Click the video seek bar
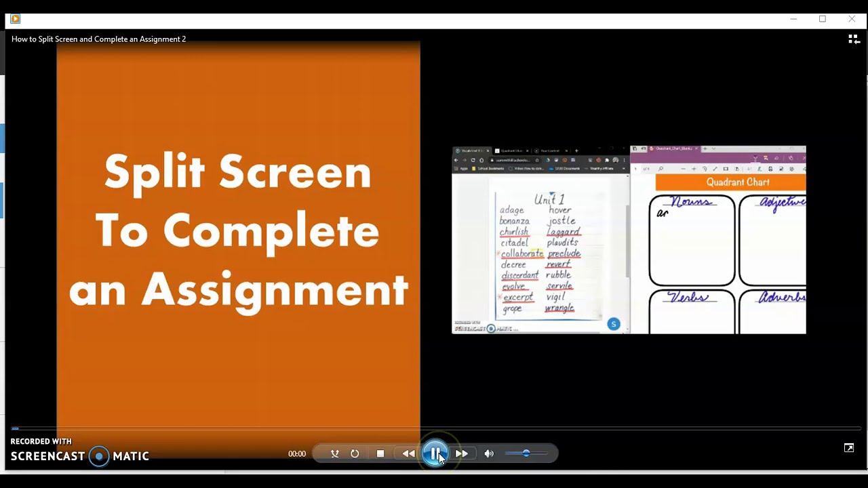 click(435, 428)
